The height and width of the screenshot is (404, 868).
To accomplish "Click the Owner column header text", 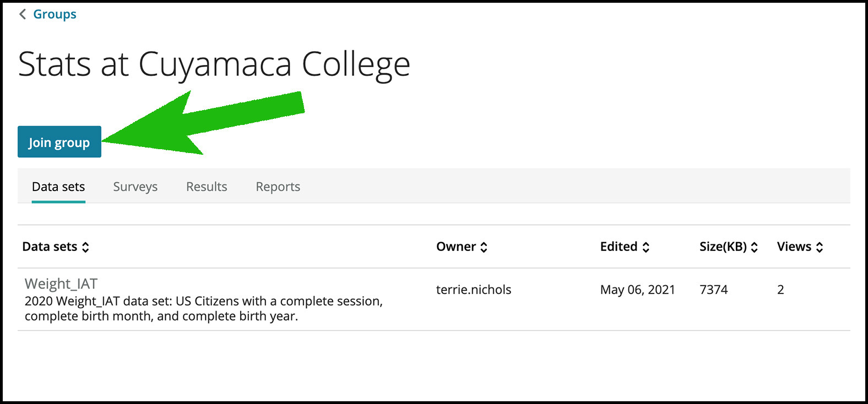I will [x=456, y=247].
